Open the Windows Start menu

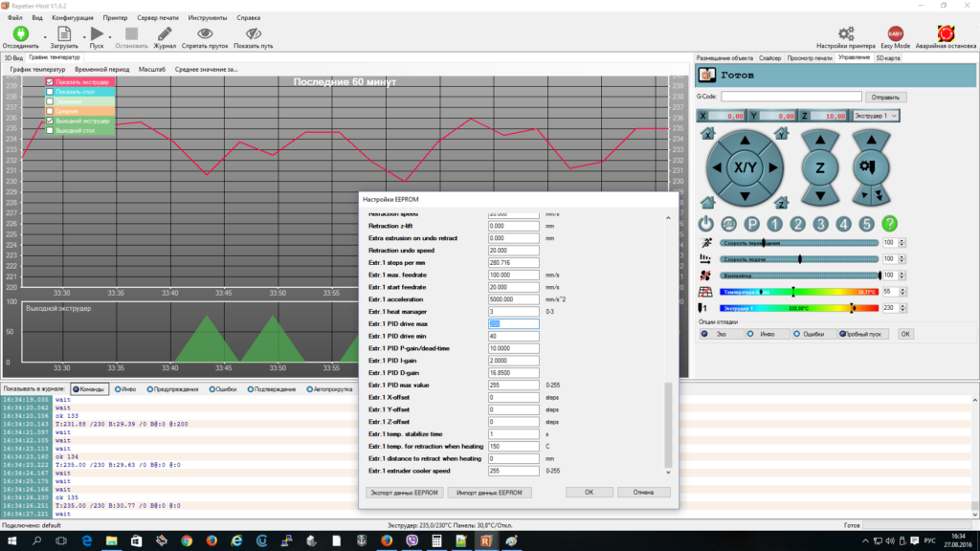coord(11,541)
